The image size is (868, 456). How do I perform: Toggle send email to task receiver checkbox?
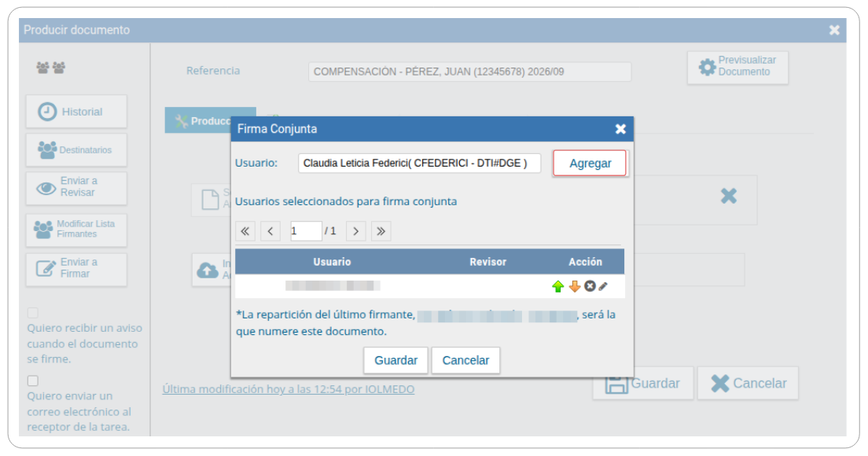point(33,381)
